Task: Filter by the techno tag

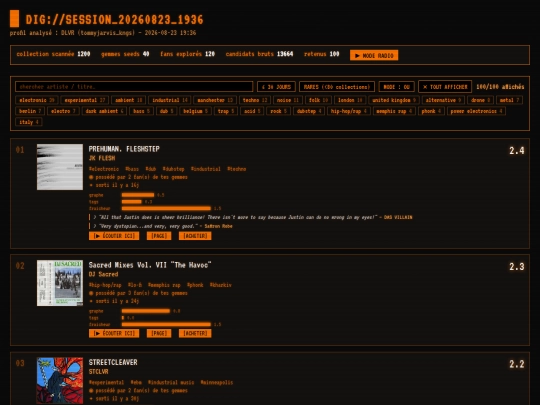Action: [x=255, y=100]
